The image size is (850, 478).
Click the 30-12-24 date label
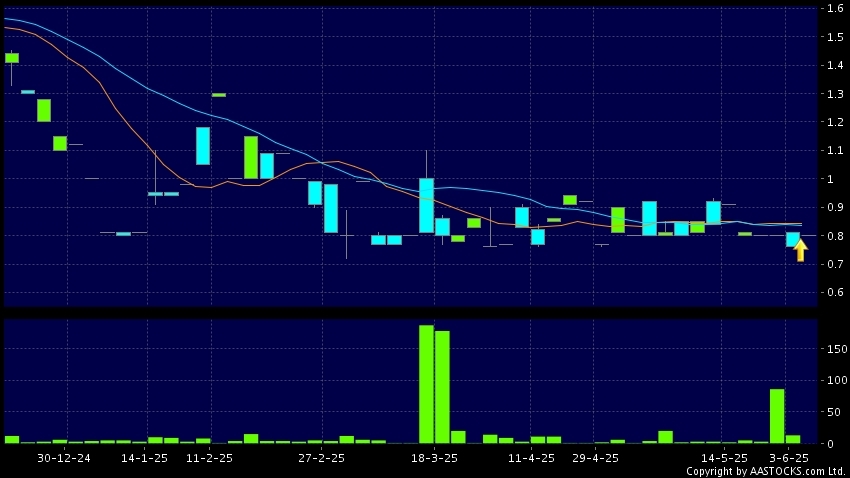click(x=63, y=458)
